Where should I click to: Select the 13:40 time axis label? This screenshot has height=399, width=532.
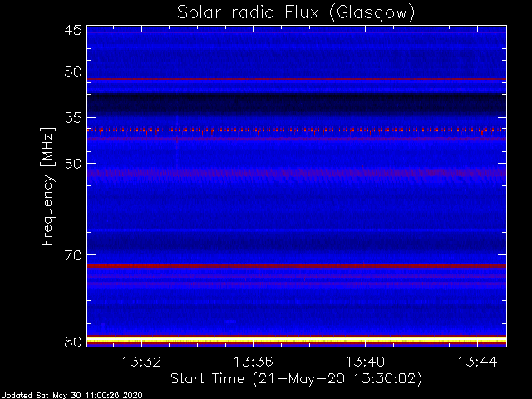(365, 362)
